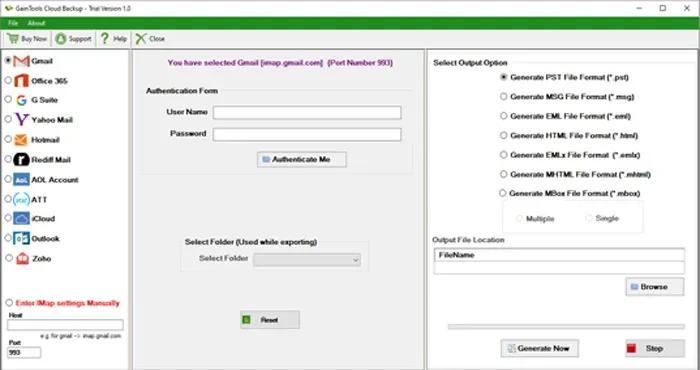Click the GainTools app icon in title bar
The height and width of the screenshot is (370, 700).
[8, 8]
